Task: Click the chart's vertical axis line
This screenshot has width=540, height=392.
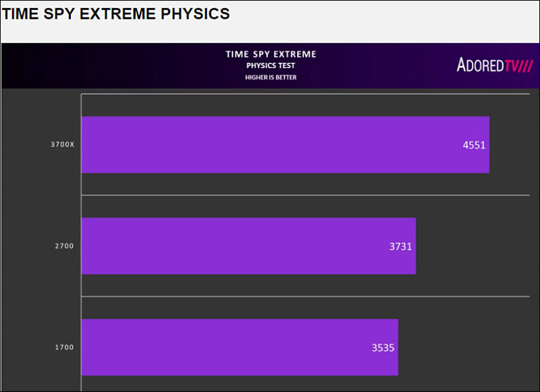Action: coord(81,242)
